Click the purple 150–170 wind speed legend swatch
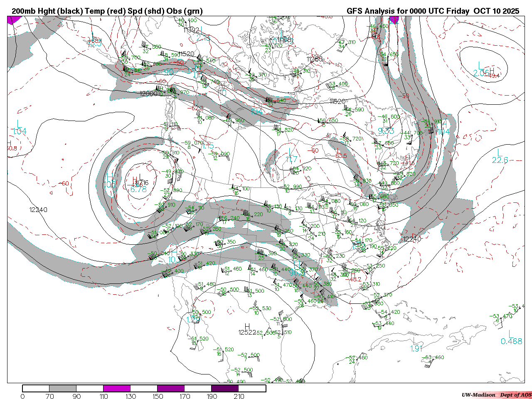 pyautogui.click(x=171, y=389)
